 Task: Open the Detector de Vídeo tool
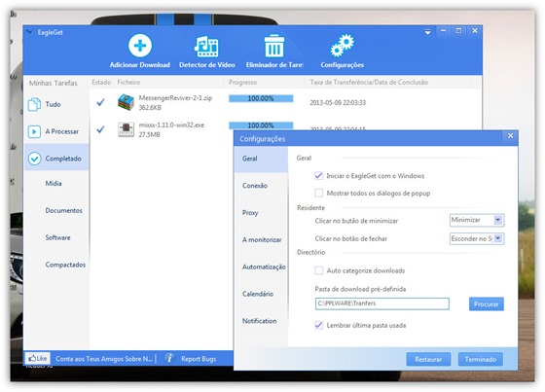[206, 51]
